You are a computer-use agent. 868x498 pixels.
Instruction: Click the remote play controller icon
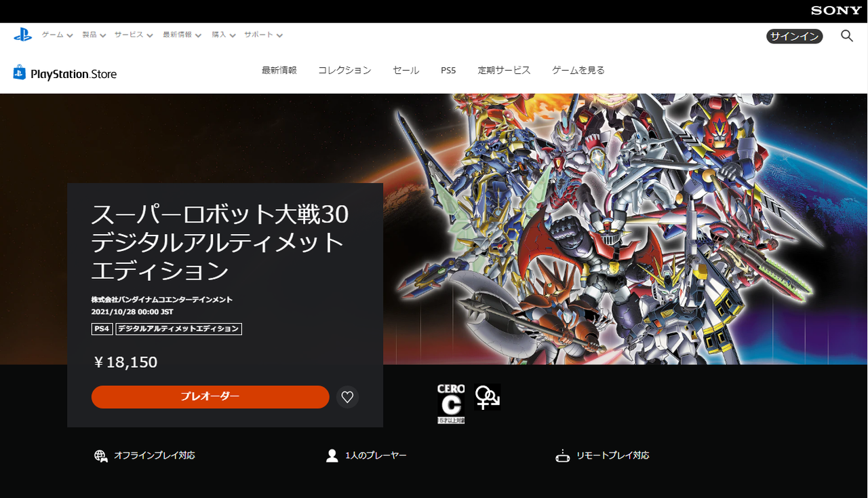(562, 456)
